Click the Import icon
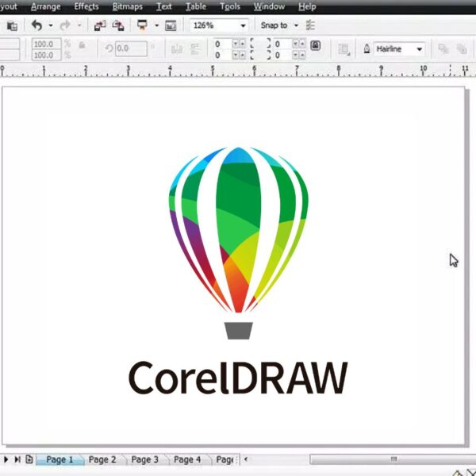The height and width of the screenshot is (476, 476). point(100,26)
